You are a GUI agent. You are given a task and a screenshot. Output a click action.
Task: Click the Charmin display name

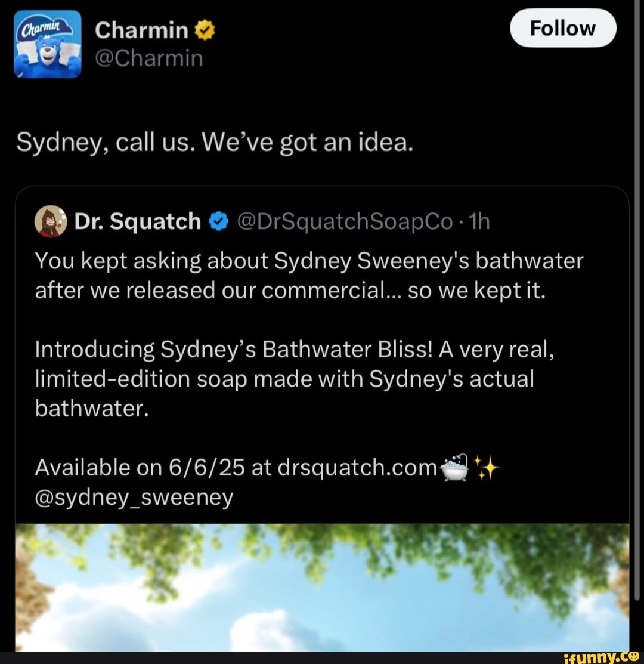click(141, 30)
